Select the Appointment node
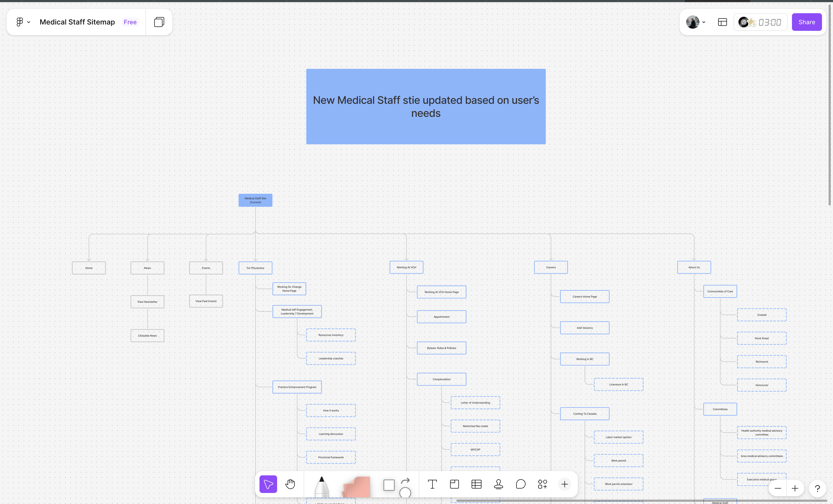 tap(442, 317)
